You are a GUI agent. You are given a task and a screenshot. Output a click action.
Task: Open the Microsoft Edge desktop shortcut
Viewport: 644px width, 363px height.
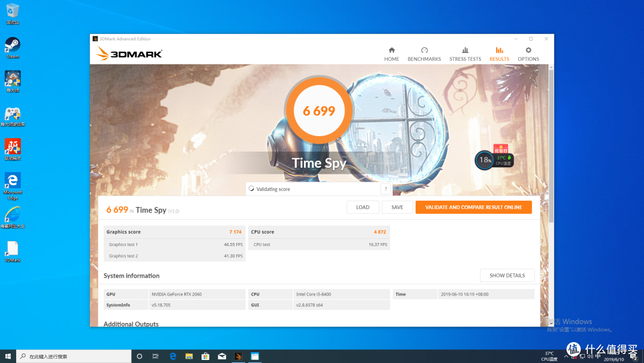tap(13, 186)
